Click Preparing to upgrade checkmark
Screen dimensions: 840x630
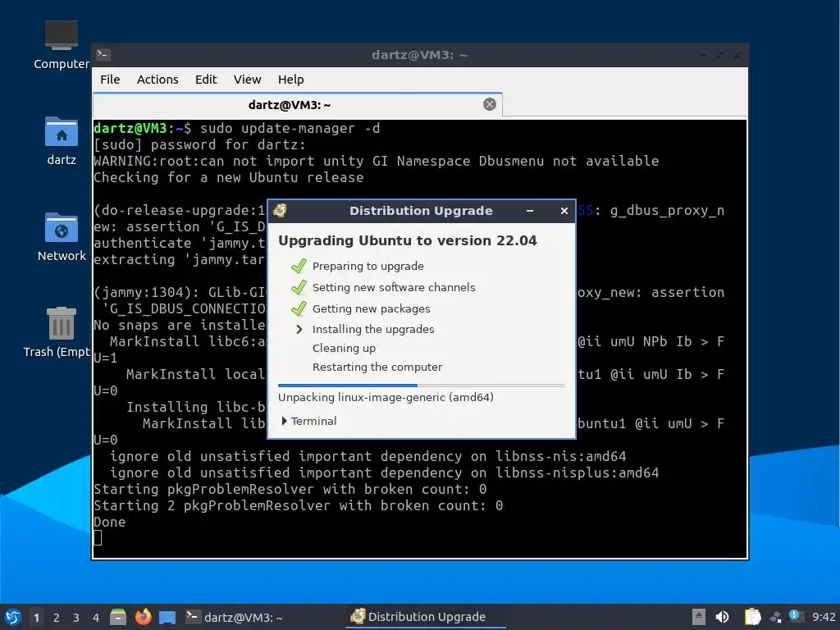tap(299, 266)
